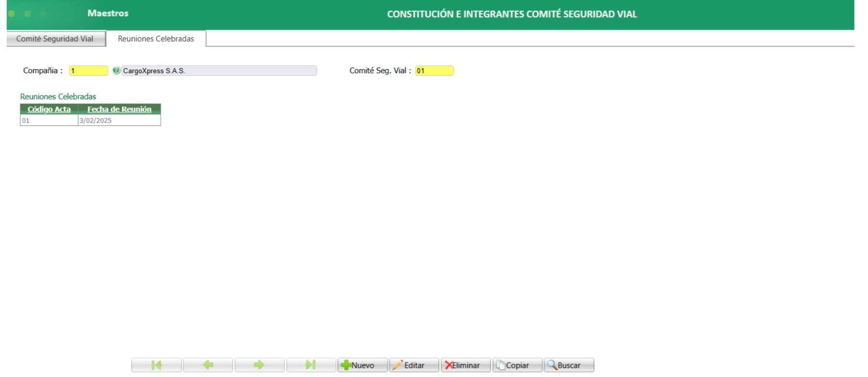Click the Copiar button

[x=518, y=365]
